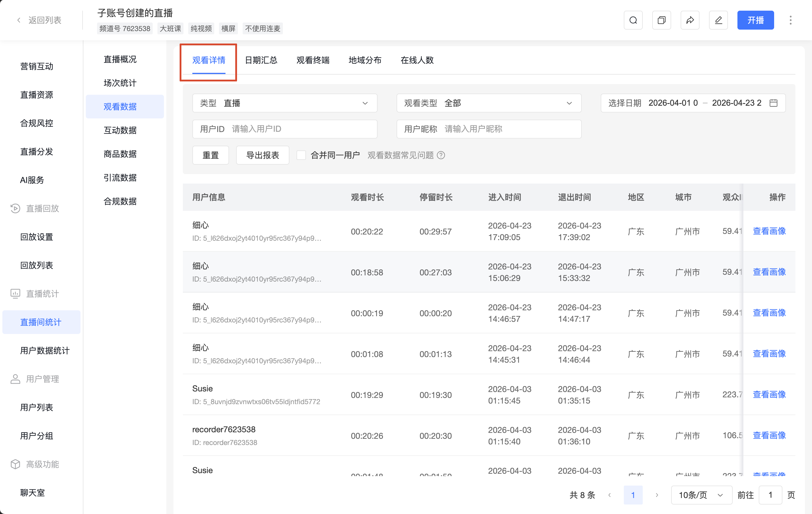Open 用户列表 in the left sidebar
Viewport: 812px width, 514px height.
(x=37, y=407)
